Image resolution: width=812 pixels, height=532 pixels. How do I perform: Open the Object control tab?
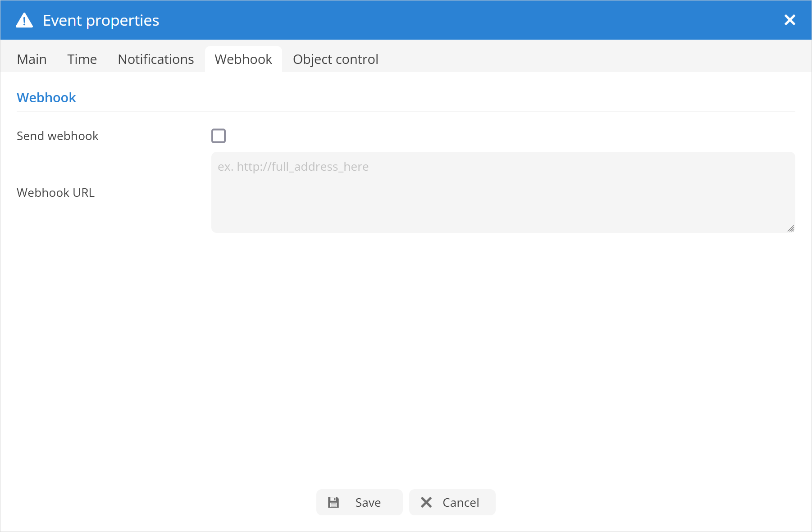coord(335,59)
